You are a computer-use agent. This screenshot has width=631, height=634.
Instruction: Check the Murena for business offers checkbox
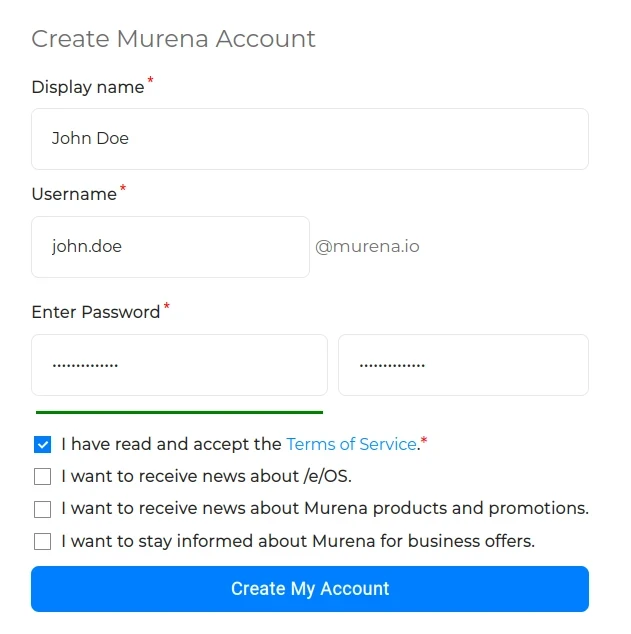[42, 541]
